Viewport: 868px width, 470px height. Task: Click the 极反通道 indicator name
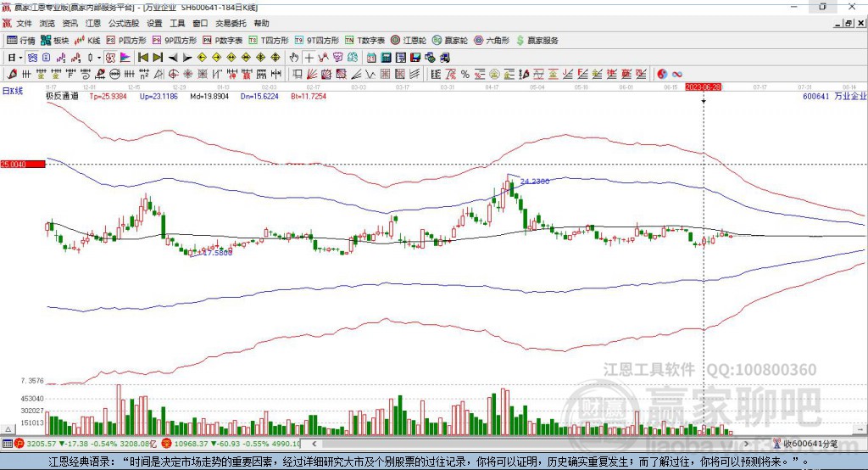tap(62, 96)
